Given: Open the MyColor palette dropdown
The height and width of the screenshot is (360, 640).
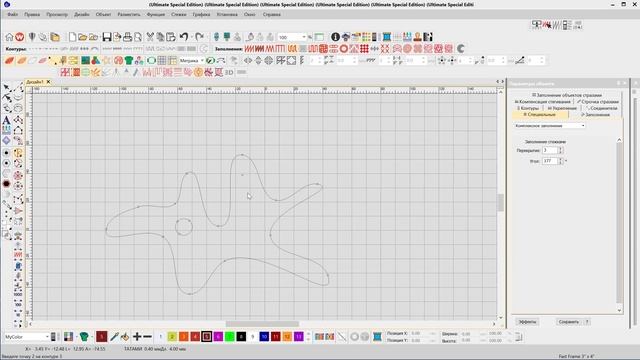Looking at the screenshot, I should point(47,337).
